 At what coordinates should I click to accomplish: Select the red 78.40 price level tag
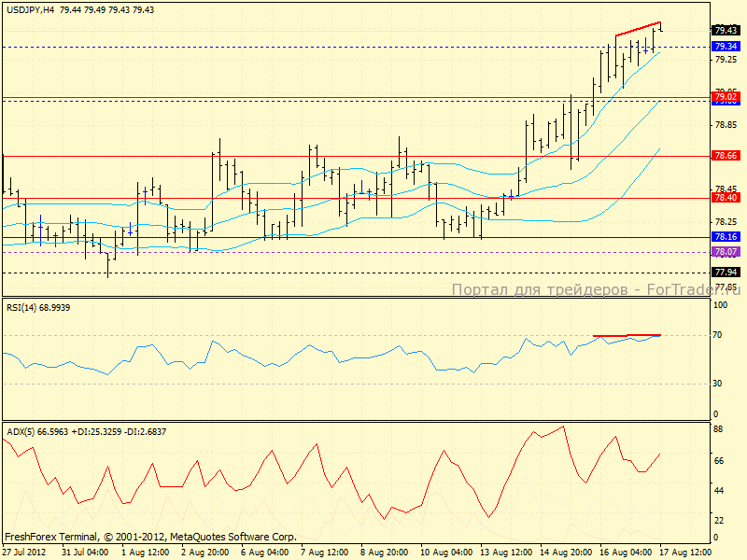[726, 198]
